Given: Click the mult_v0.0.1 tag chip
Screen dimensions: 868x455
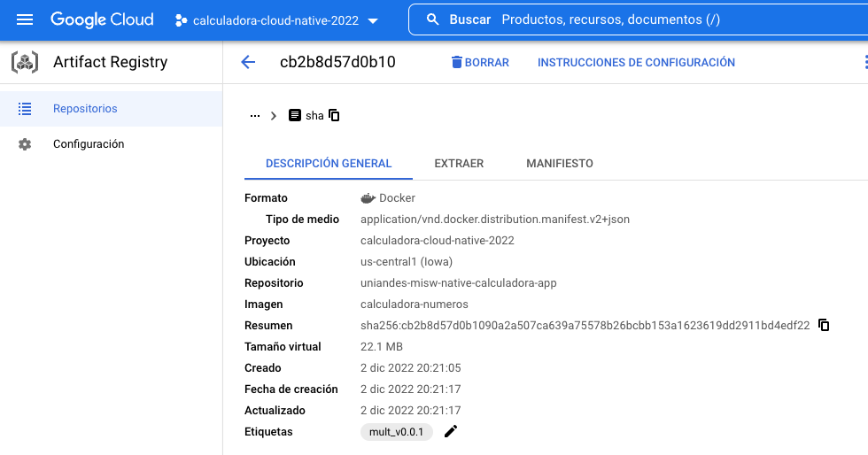Looking at the screenshot, I should (x=397, y=432).
